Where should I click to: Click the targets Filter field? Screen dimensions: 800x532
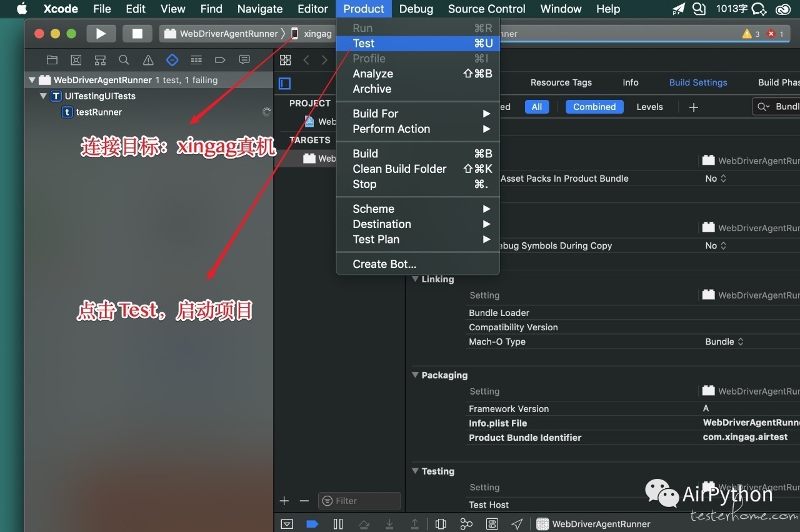tap(359, 501)
